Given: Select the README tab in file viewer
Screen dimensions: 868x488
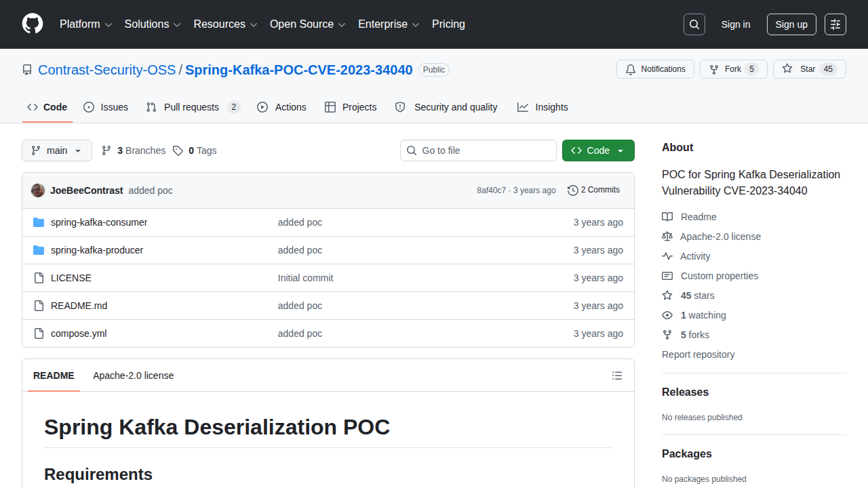Looking at the screenshot, I should coord(54,375).
